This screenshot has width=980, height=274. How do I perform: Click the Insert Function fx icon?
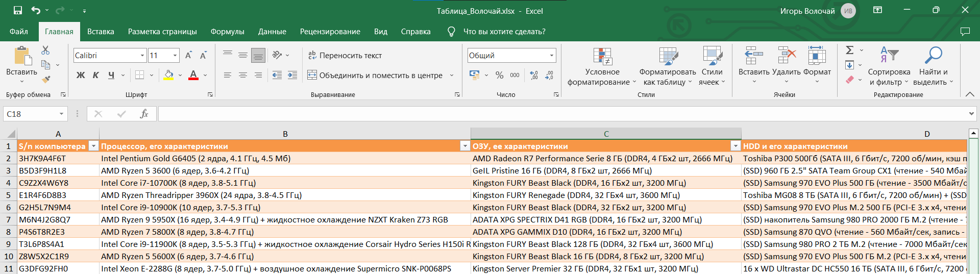[x=144, y=114]
